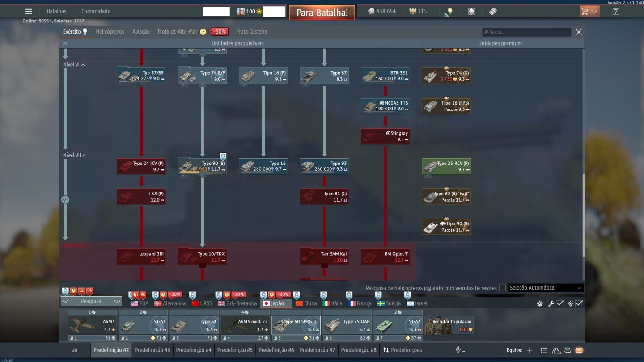Click the microphone voice chat icon
The image size is (644, 362).
[458, 350]
